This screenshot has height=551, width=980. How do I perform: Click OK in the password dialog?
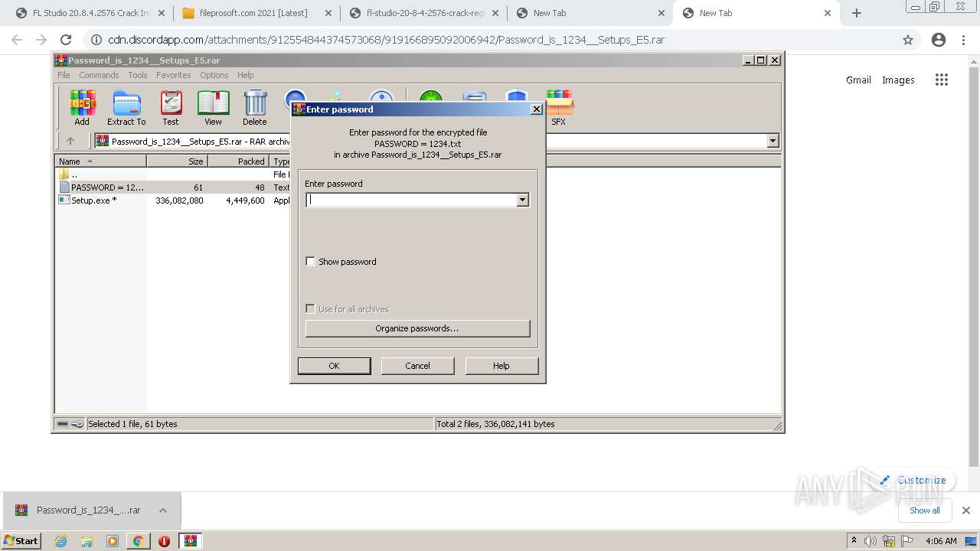point(334,366)
